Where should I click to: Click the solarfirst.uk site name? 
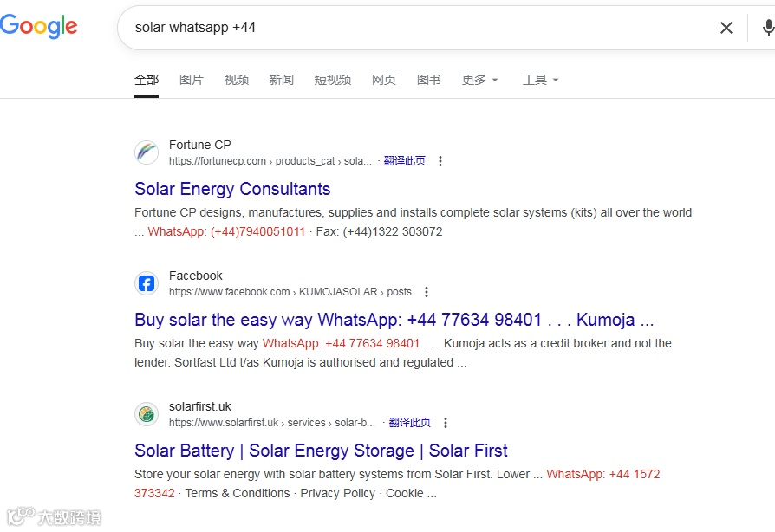point(199,406)
